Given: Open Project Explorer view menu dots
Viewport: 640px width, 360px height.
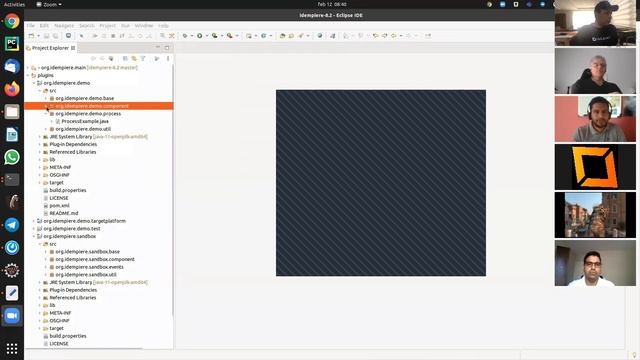Looking at the screenshot, I should pos(168,59).
